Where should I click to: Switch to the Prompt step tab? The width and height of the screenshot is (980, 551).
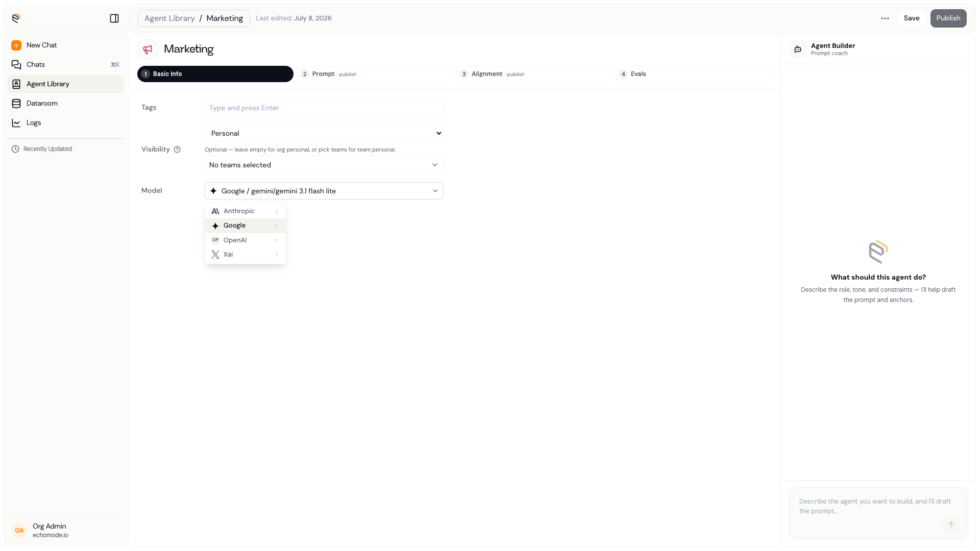375,74
